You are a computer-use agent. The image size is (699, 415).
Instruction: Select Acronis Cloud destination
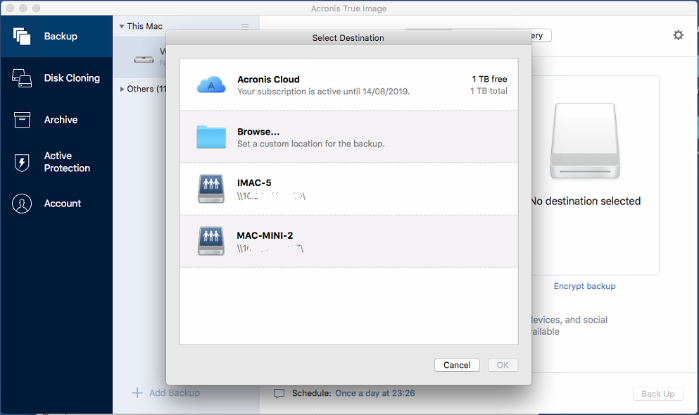point(349,85)
